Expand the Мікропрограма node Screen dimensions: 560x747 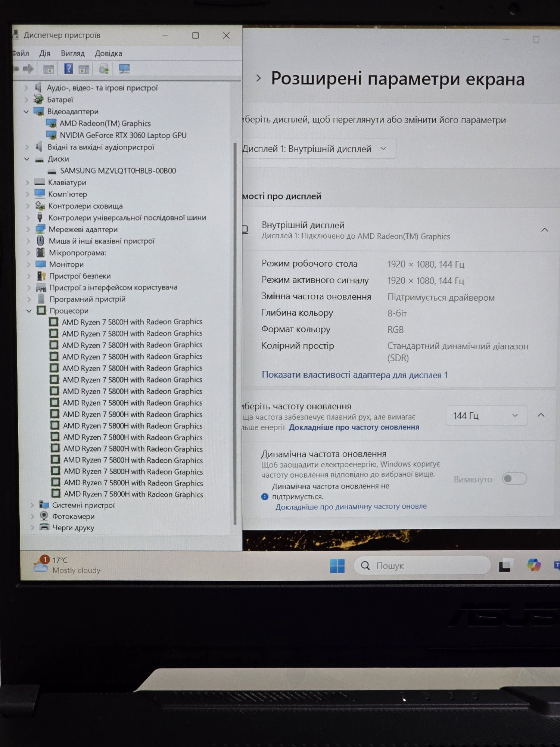[28, 252]
